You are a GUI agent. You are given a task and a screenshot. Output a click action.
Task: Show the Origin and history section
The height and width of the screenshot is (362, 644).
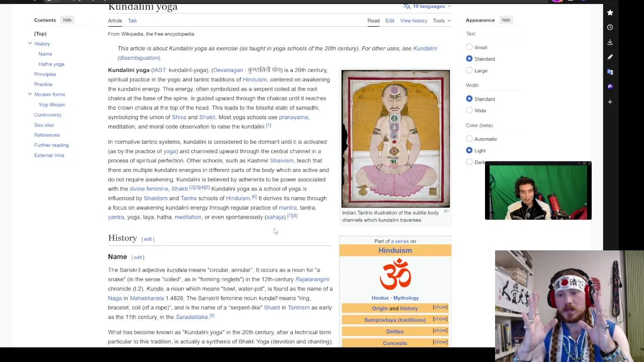[x=440, y=307]
